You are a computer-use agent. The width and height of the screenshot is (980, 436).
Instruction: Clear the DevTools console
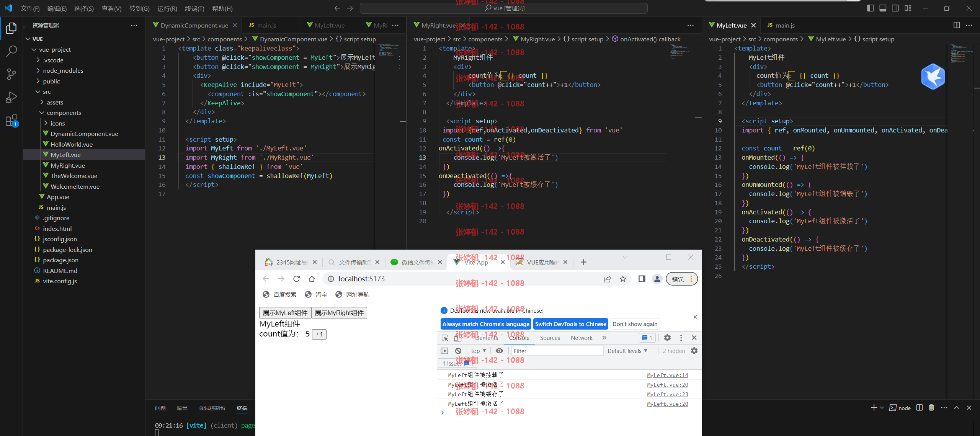click(458, 351)
